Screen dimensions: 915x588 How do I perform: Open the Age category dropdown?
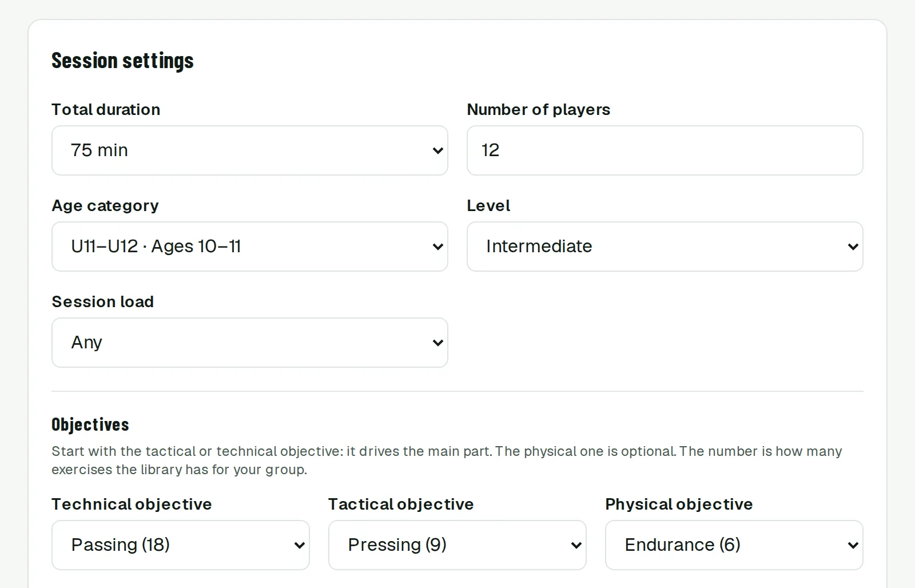coord(249,247)
